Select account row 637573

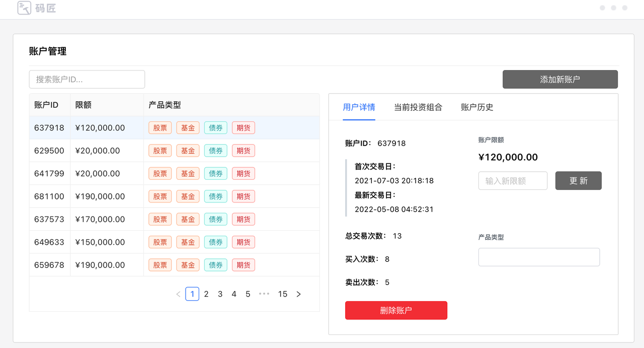click(x=175, y=219)
